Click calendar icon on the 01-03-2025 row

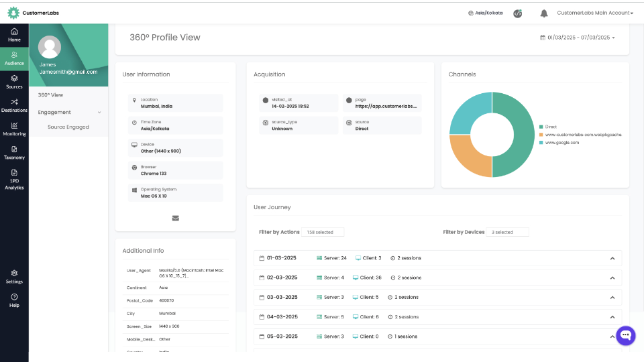(x=262, y=258)
